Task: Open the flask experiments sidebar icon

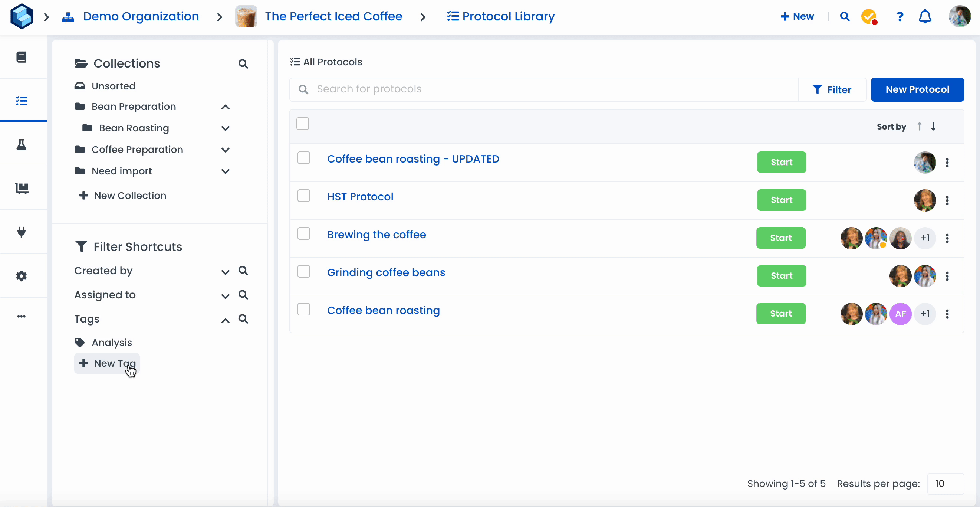Action: 21,145
